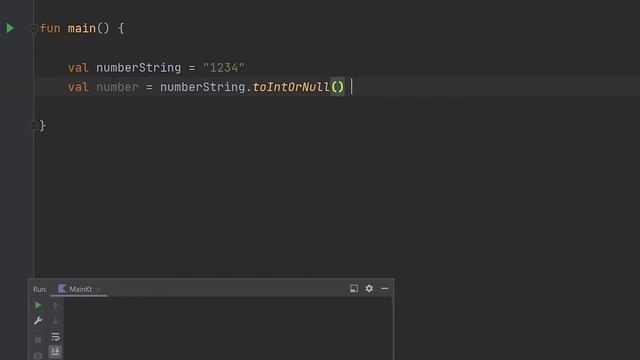Click the numberString variable declaration

coord(138,67)
